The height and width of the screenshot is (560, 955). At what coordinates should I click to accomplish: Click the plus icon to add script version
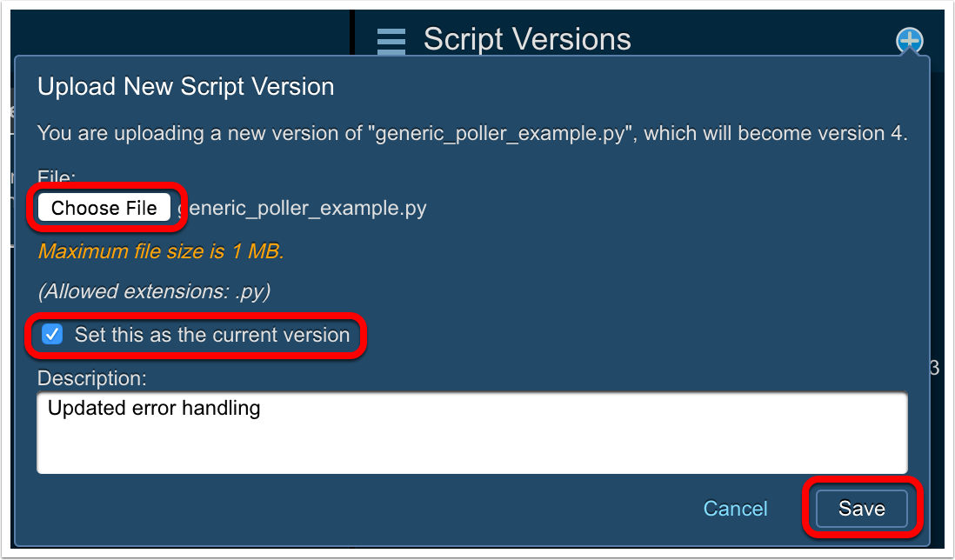[909, 40]
